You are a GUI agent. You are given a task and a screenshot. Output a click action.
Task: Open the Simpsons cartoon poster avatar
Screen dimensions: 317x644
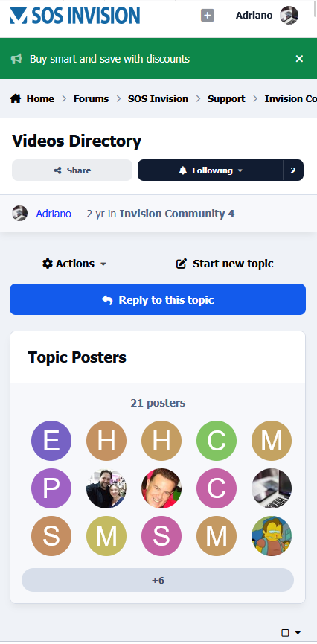click(x=272, y=536)
